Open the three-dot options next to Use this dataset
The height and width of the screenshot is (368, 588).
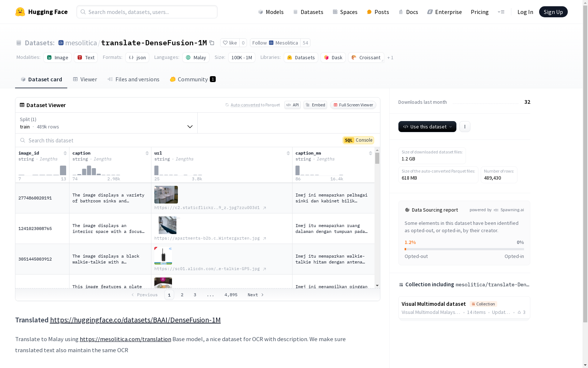tap(465, 127)
